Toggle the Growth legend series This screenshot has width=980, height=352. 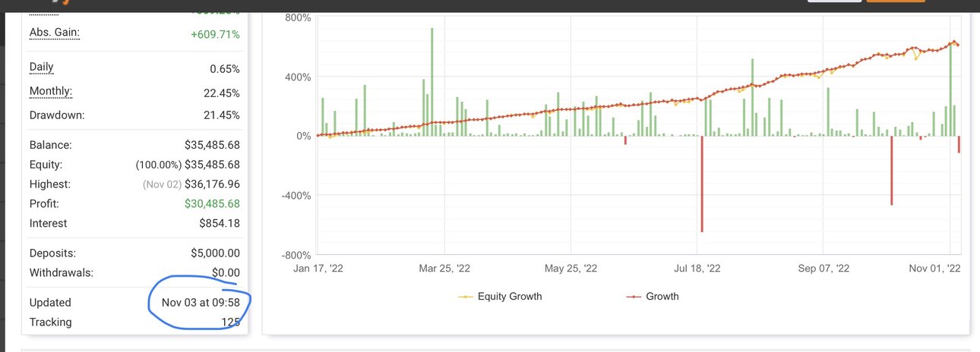[652, 297]
